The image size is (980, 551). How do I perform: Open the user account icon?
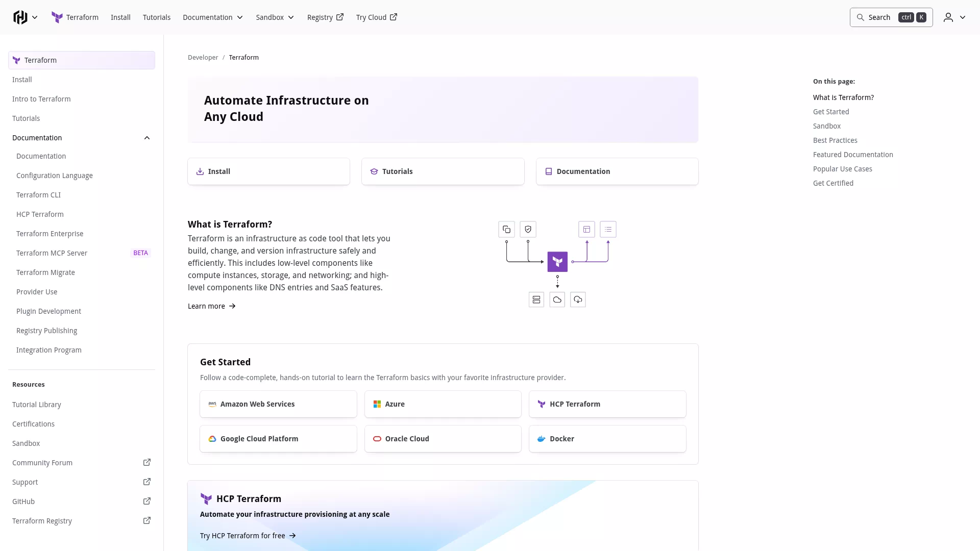948,17
